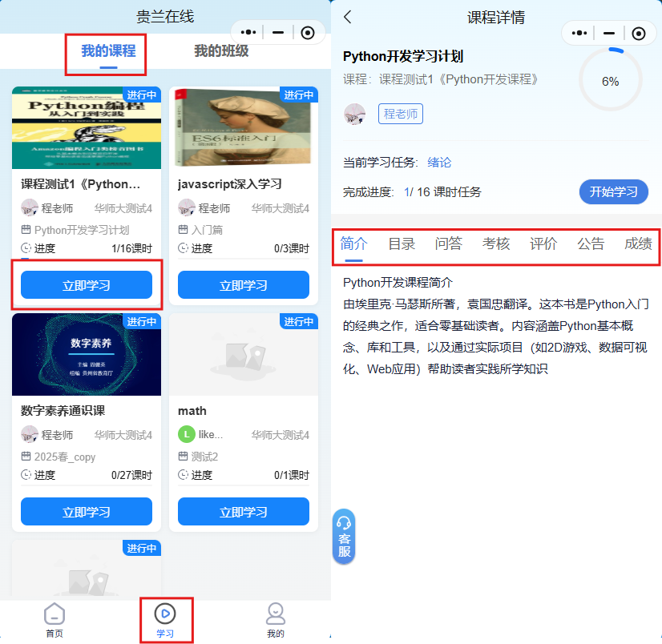Open the Python编程 book cover thumbnail
662x644 pixels.
click(87, 128)
